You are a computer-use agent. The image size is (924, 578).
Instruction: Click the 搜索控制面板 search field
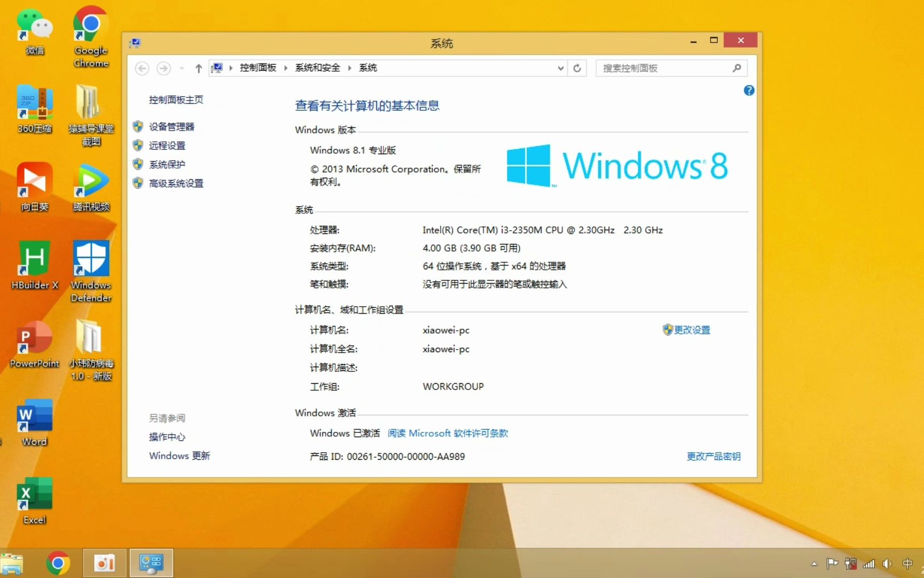[x=672, y=68]
